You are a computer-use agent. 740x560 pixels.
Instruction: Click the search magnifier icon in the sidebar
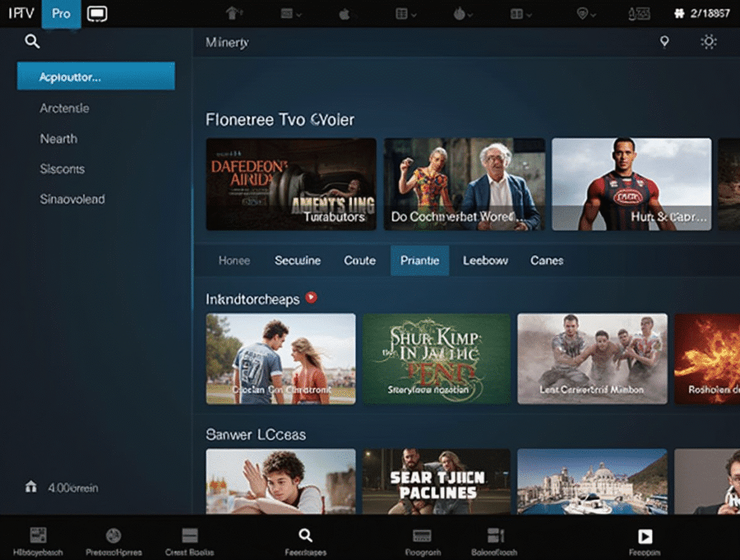coord(32,42)
